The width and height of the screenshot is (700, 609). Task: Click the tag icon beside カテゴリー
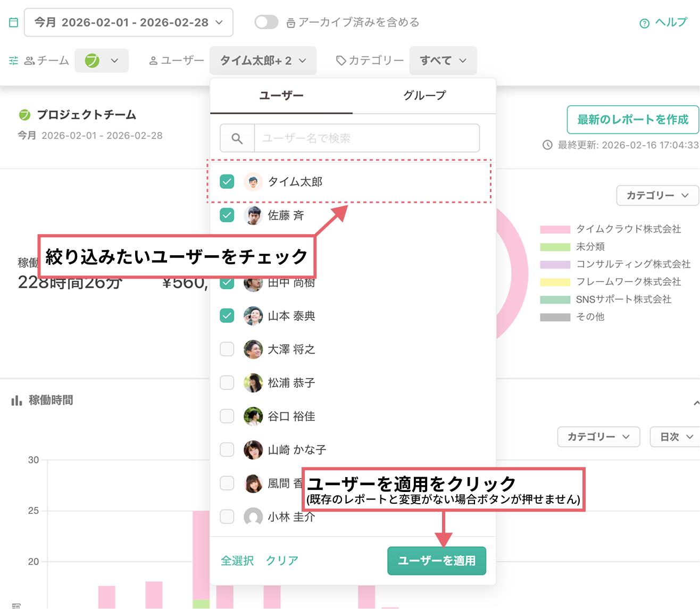click(x=340, y=61)
